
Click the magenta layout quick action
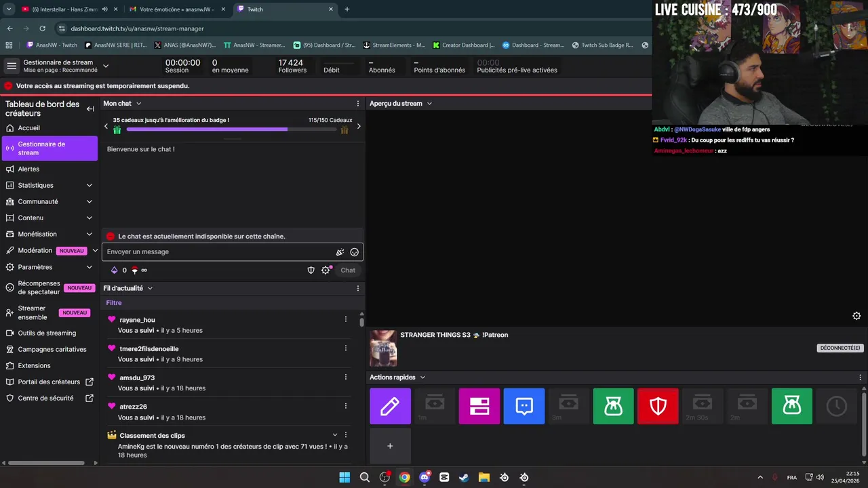479,406
